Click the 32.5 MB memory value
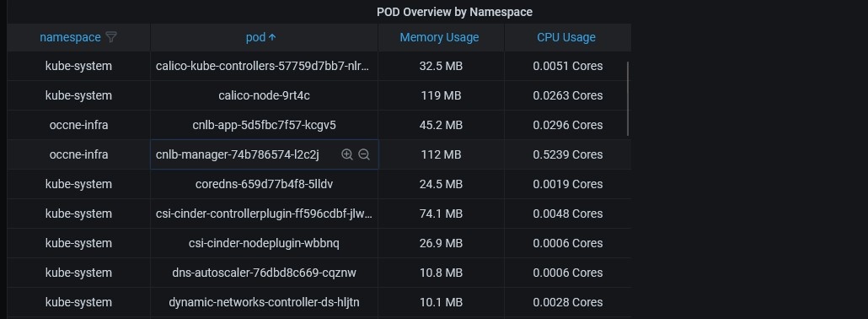868x319 pixels. [x=441, y=66]
